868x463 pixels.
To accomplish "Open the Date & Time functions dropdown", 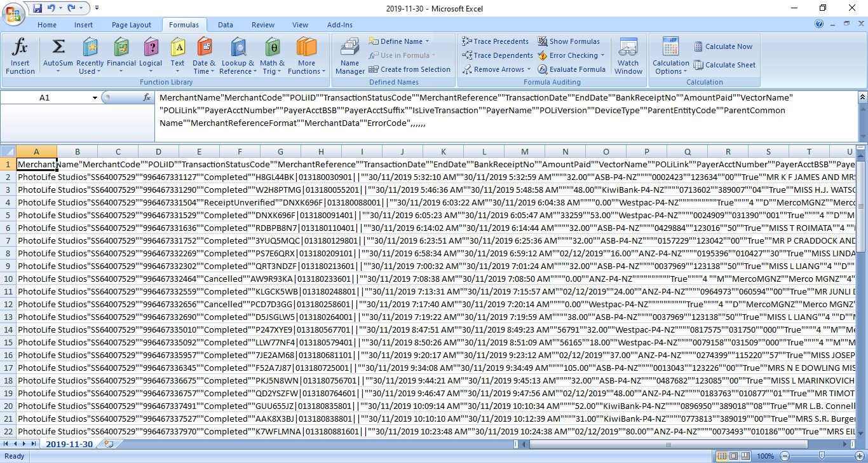I will coord(205,56).
